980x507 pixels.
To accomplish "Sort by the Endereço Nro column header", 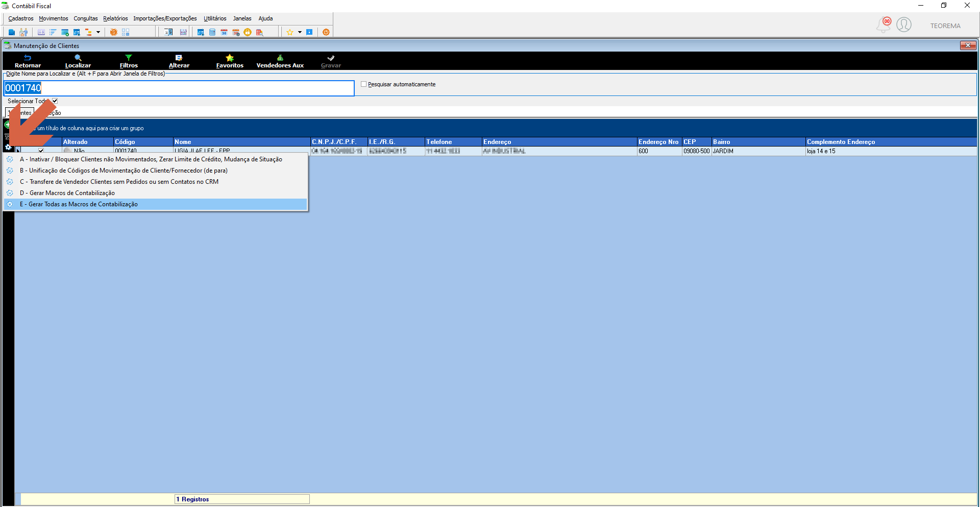I will [x=659, y=142].
